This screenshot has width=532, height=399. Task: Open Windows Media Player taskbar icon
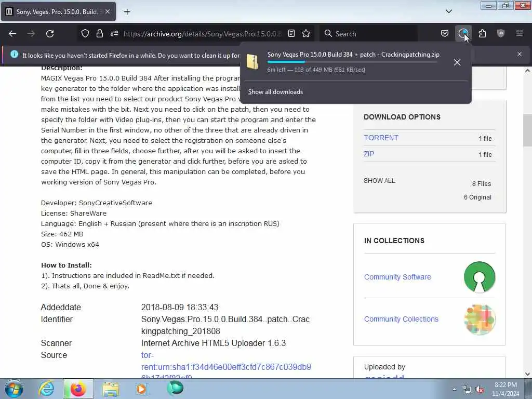142,389
